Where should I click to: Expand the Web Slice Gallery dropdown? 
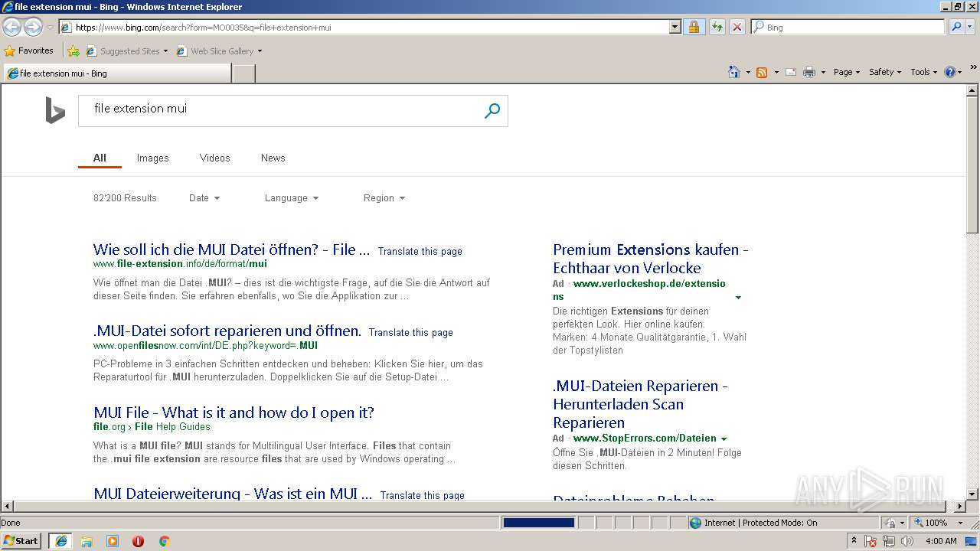tap(260, 51)
